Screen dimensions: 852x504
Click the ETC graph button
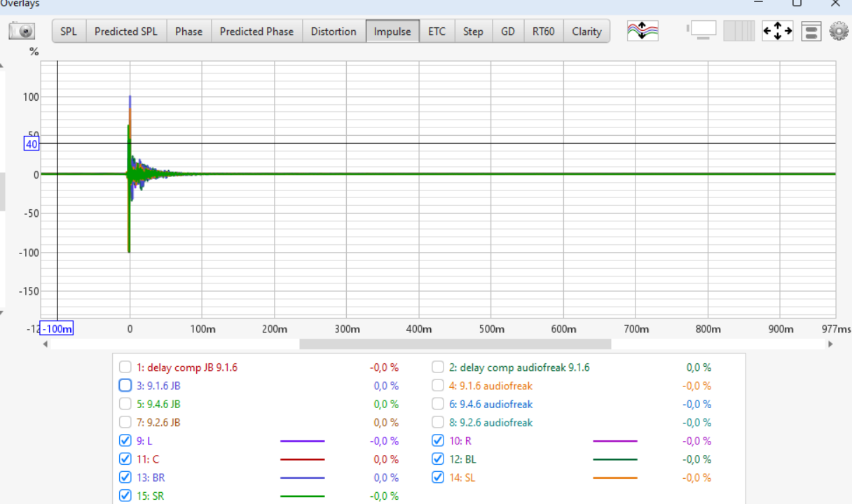[437, 31]
